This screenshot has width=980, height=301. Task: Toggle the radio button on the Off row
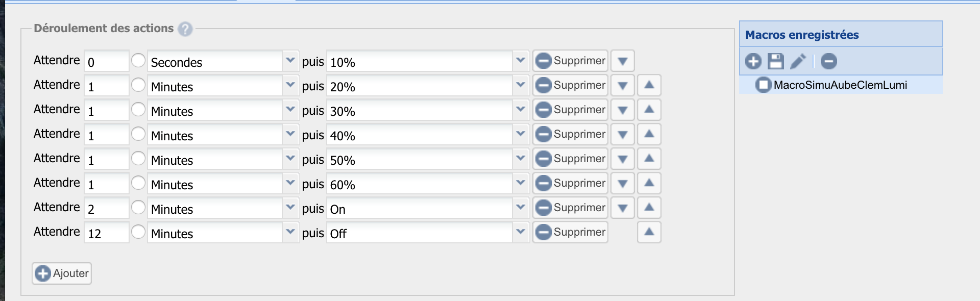click(x=138, y=232)
